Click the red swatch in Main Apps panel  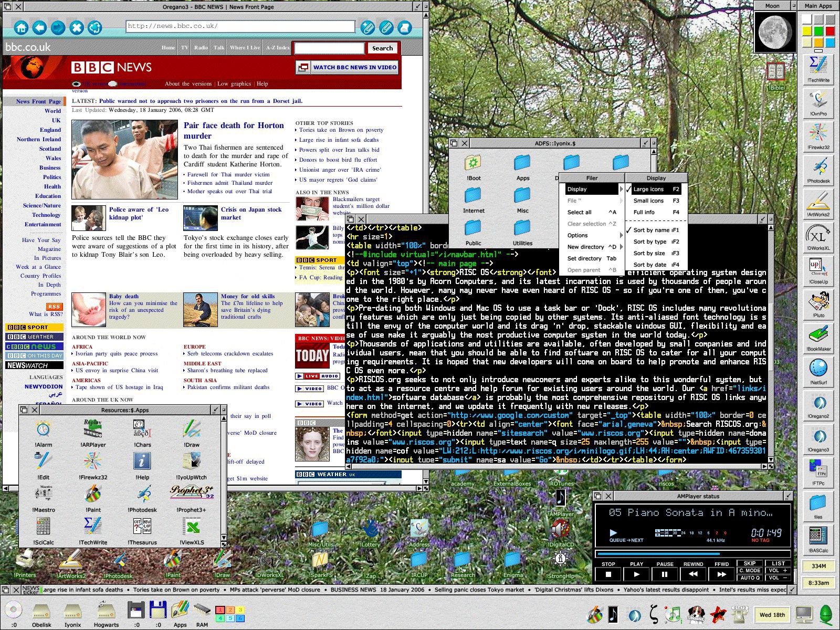830,31
